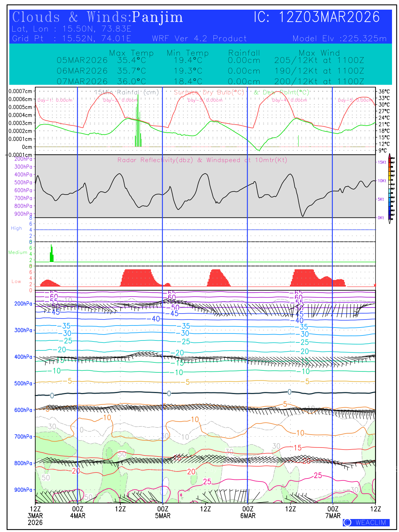Click the 00Z 5MAR time axis label
This screenshot has width=399, height=532.
[x=163, y=512]
